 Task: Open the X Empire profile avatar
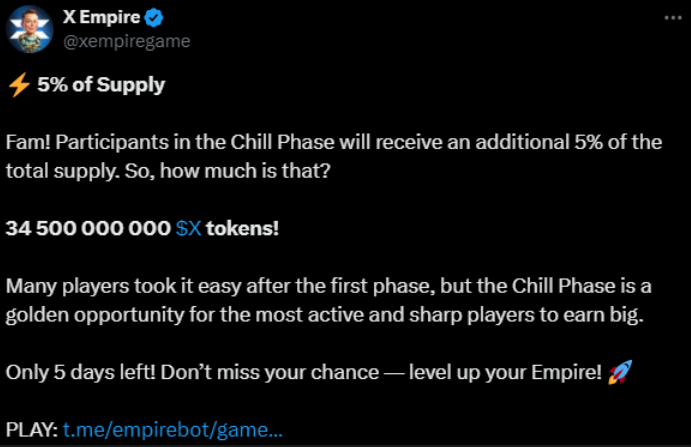[x=30, y=30]
